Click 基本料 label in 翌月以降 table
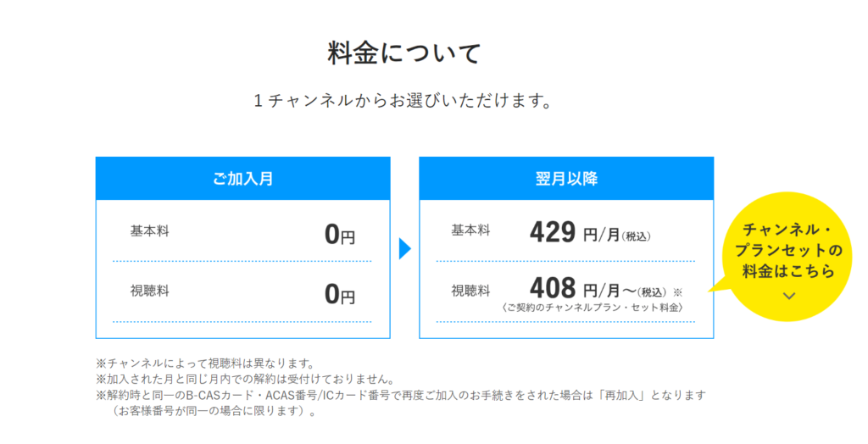Viewport: 868px width, 444px height. (470, 230)
